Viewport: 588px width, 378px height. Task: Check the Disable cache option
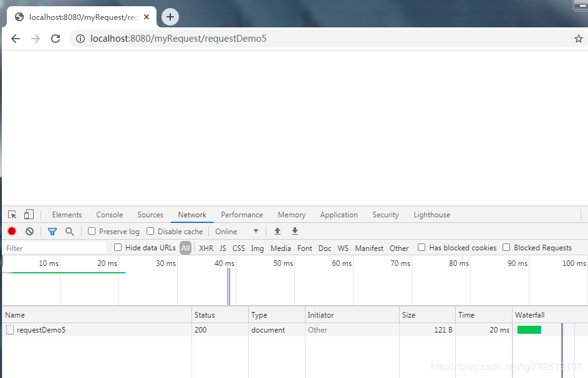pos(150,232)
